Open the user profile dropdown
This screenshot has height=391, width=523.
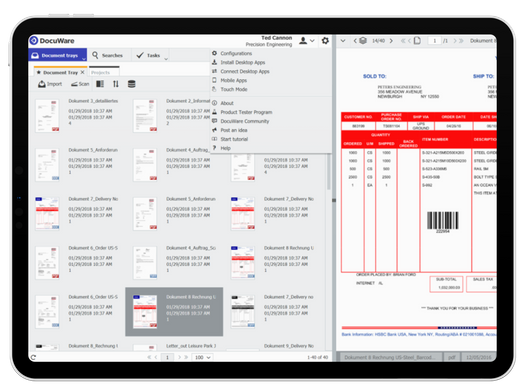(307, 41)
